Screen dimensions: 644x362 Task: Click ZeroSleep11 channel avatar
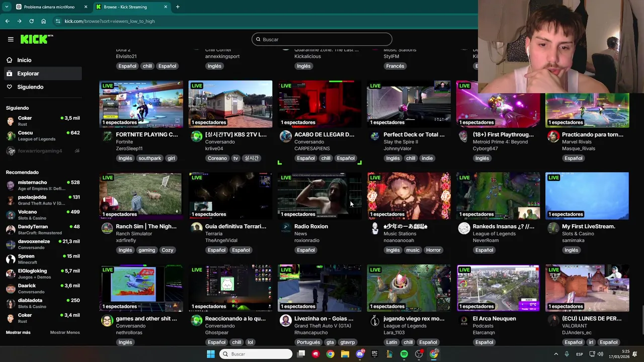[x=107, y=136]
